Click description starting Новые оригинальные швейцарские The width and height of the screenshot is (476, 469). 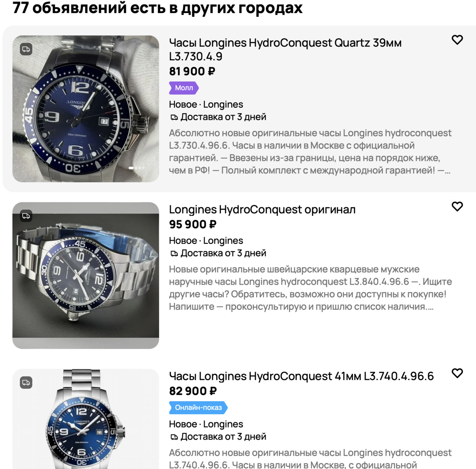click(x=311, y=288)
